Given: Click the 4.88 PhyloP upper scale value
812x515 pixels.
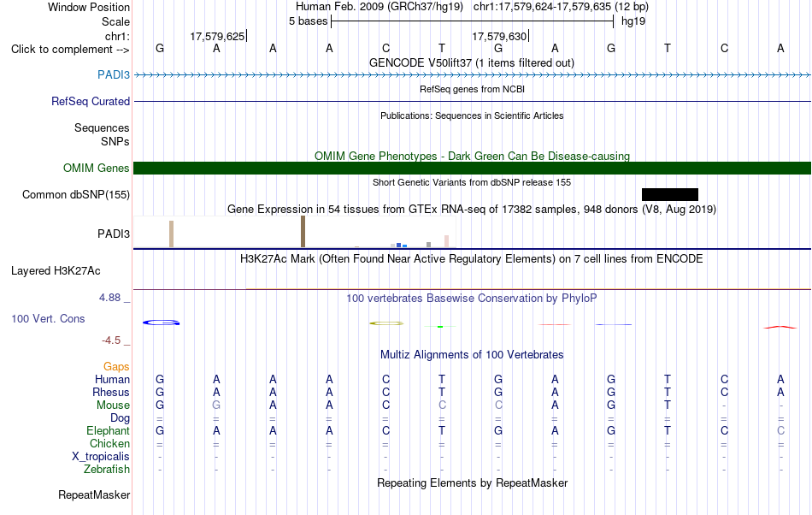Looking at the screenshot, I should point(109,298).
